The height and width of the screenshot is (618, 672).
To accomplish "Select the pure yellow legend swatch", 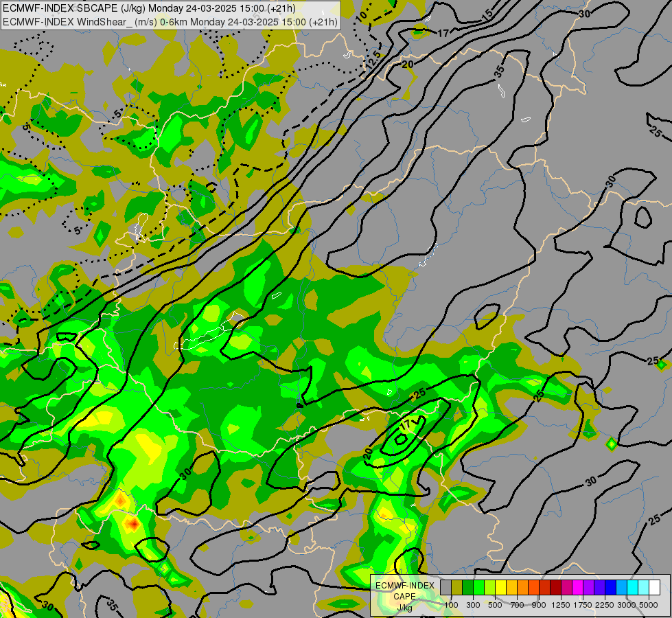I will tap(500, 588).
